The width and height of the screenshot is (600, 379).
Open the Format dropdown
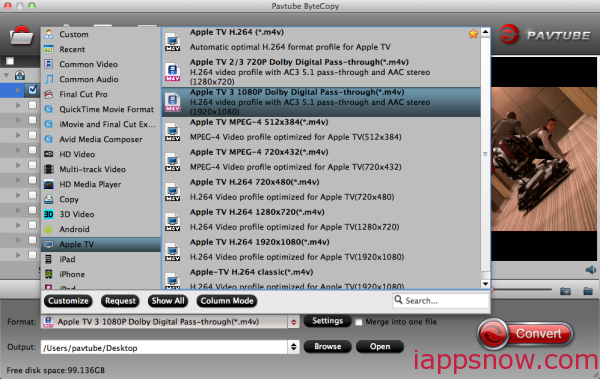click(293, 322)
